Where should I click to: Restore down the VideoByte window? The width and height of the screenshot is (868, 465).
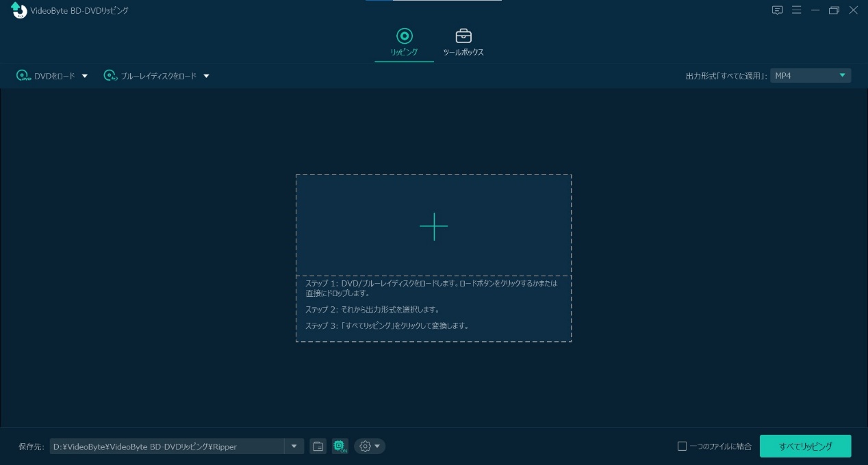point(834,10)
